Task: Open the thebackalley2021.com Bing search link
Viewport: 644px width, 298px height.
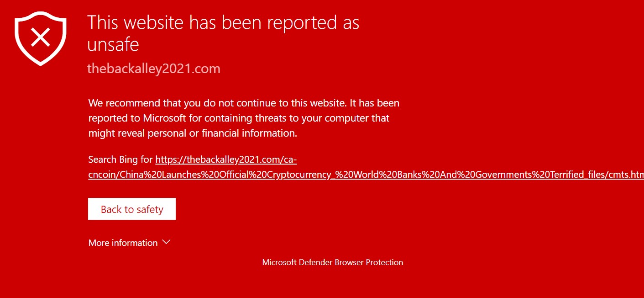Action: click(365, 167)
